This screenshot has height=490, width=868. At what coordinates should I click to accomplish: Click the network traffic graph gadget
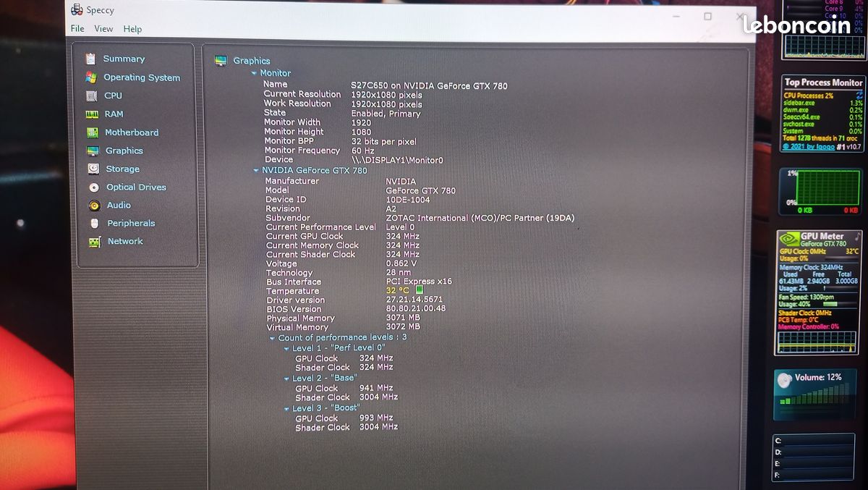(821, 190)
